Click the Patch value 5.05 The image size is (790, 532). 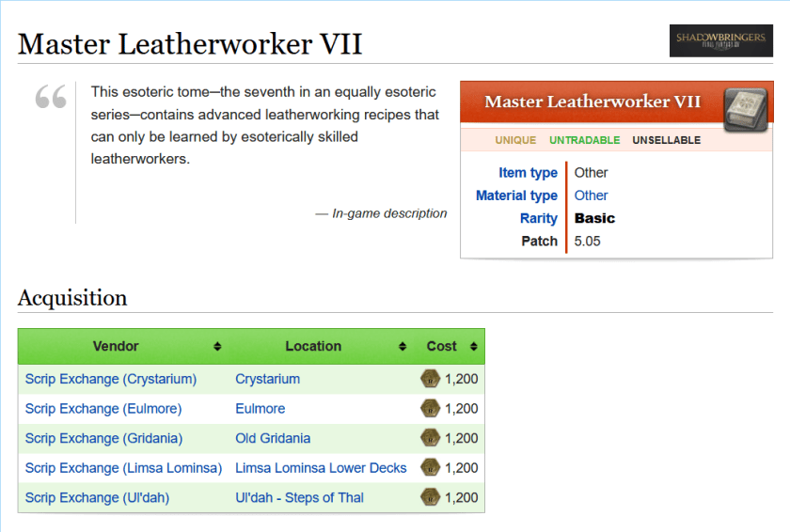click(x=587, y=241)
